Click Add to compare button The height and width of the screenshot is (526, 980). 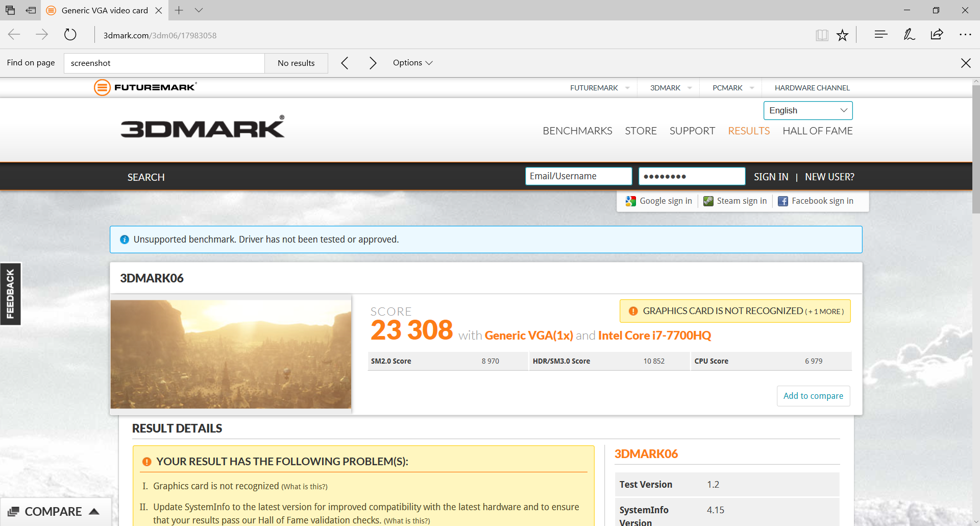(813, 396)
